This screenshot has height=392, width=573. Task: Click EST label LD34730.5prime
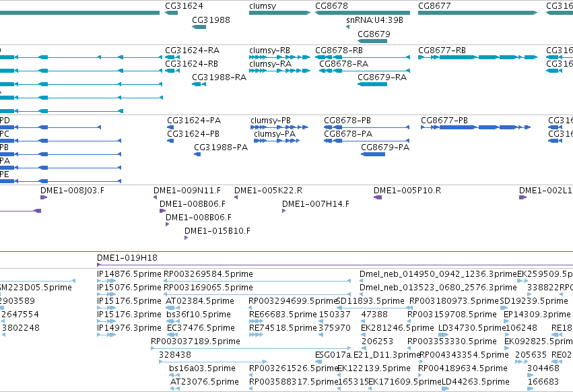pyautogui.click(x=472, y=329)
